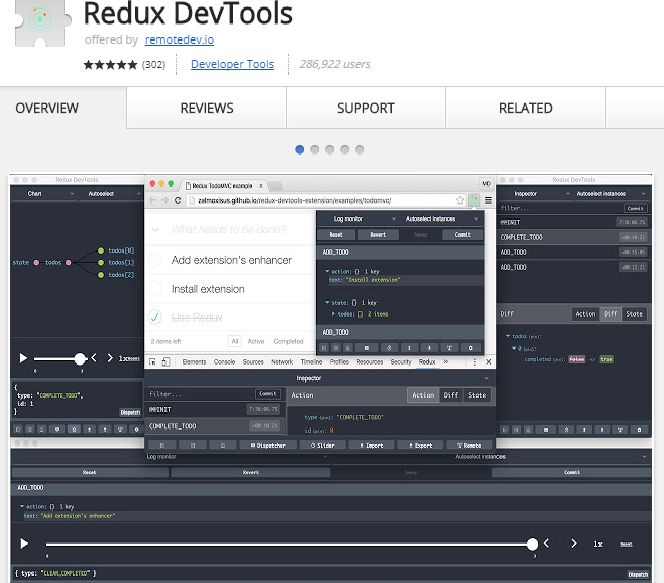The width and height of the screenshot is (664, 583).
Task: Click the previous step arrow in bottom panel
Action: [x=546, y=544]
